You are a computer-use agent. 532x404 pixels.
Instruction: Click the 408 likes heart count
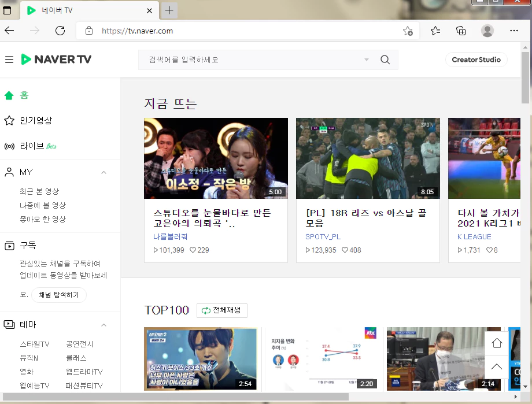(352, 250)
